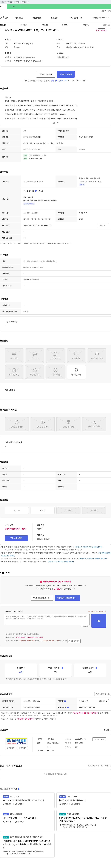Switch to the 모집요강 tab
This screenshot has height=868, width=111.
click(x=3, y=25)
